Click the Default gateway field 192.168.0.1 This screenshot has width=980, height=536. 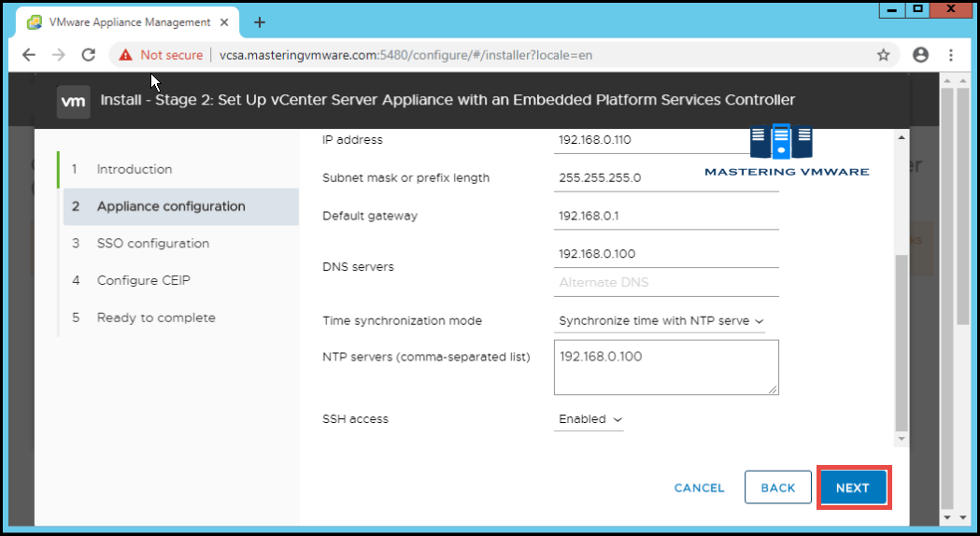(x=665, y=216)
